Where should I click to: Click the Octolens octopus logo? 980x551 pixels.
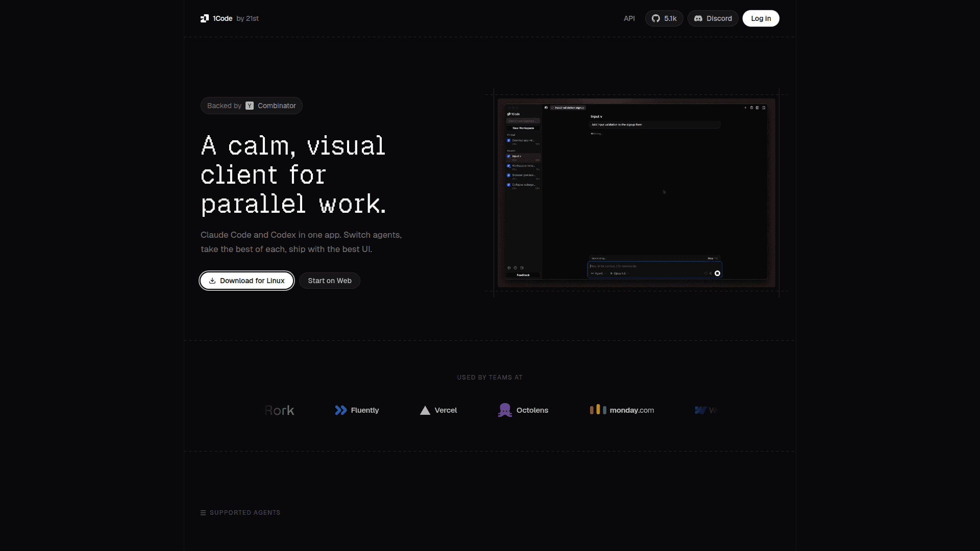(505, 410)
